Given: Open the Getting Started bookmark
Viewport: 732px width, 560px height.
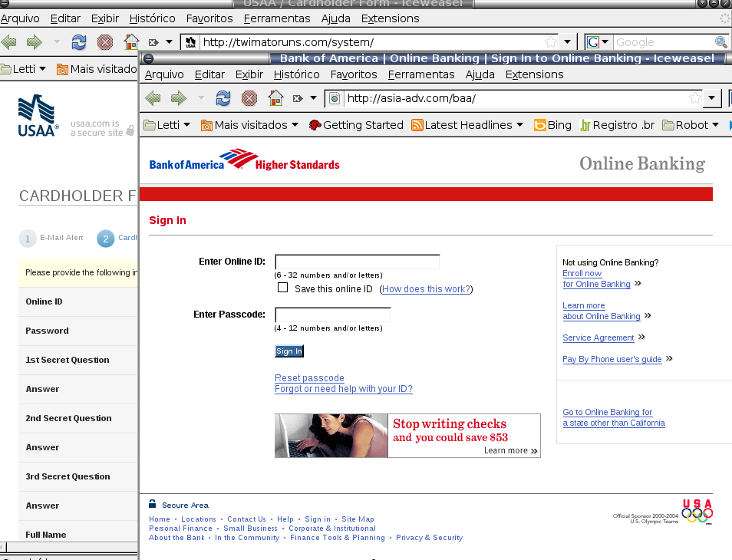Looking at the screenshot, I should pos(356,125).
